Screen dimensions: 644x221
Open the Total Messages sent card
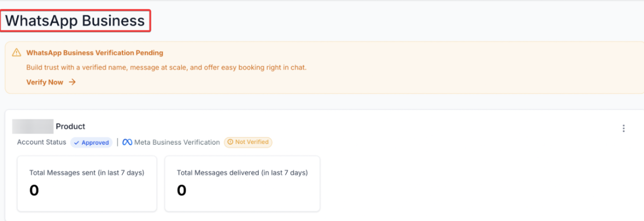(87, 183)
